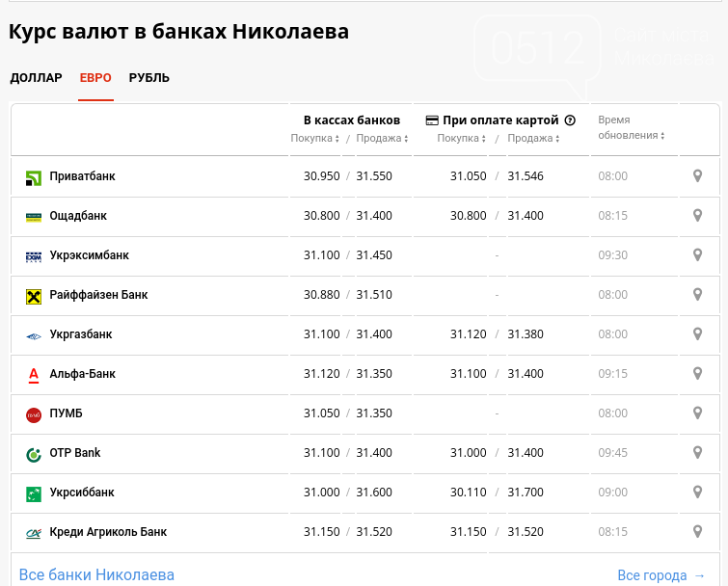Switch to the ДОЛЛАР tab
Screen dimensions: 728x586
pyautogui.click(x=37, y=77)
